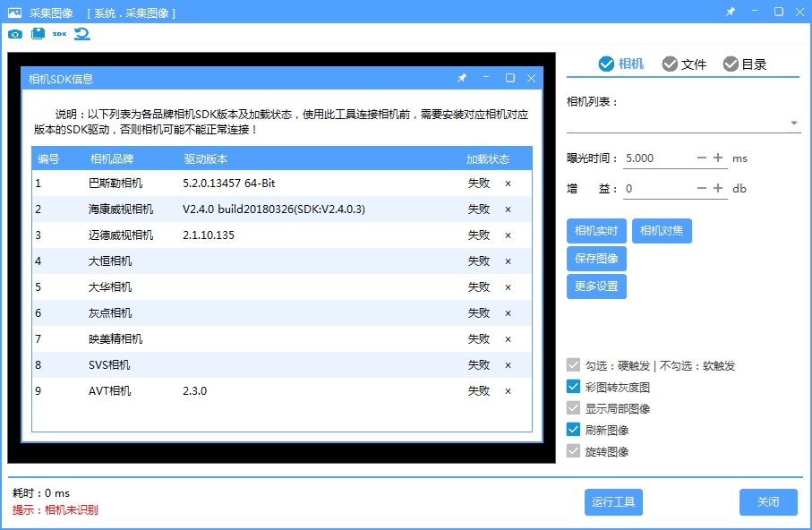812x530 pixels.
Task: Click the × status mark for AVT相机
Action: (508, 390)
